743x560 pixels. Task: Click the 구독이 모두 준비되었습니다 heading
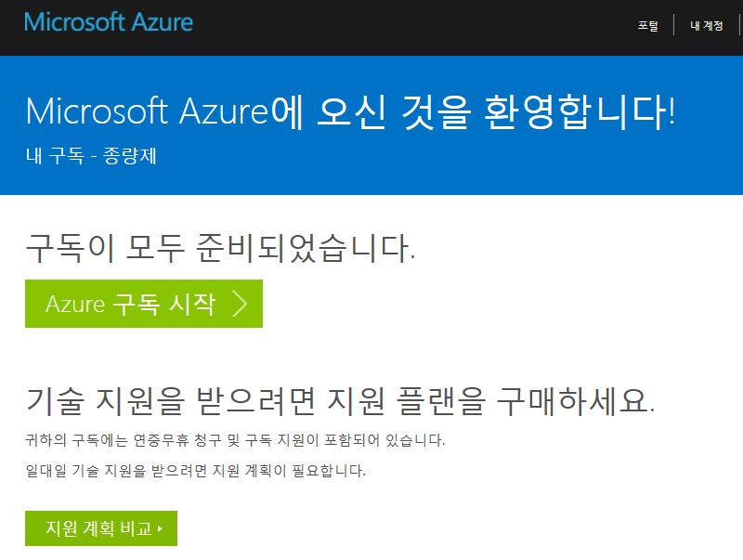220,248
